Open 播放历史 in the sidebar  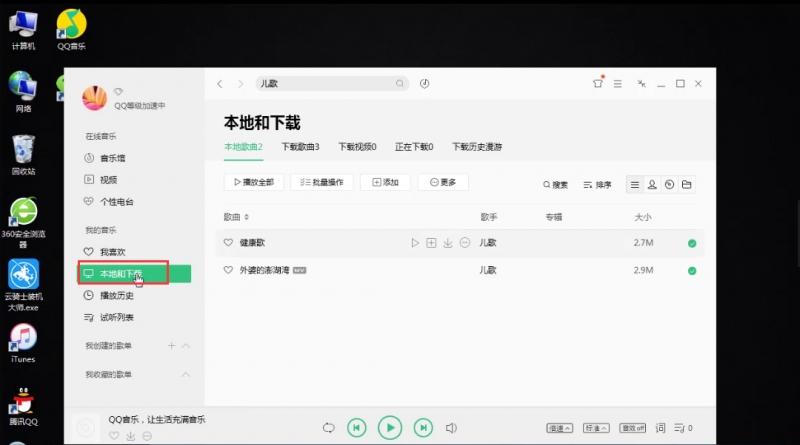click(x=116, y=295)
